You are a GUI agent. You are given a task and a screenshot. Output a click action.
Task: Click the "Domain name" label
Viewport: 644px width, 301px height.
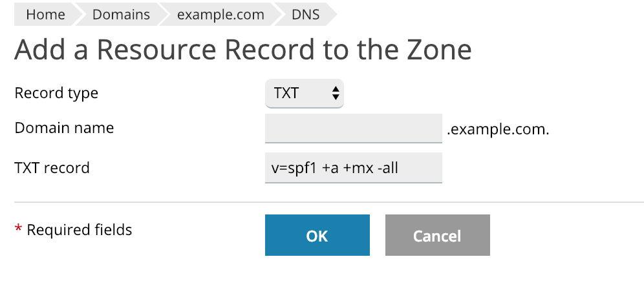point(64,128)
